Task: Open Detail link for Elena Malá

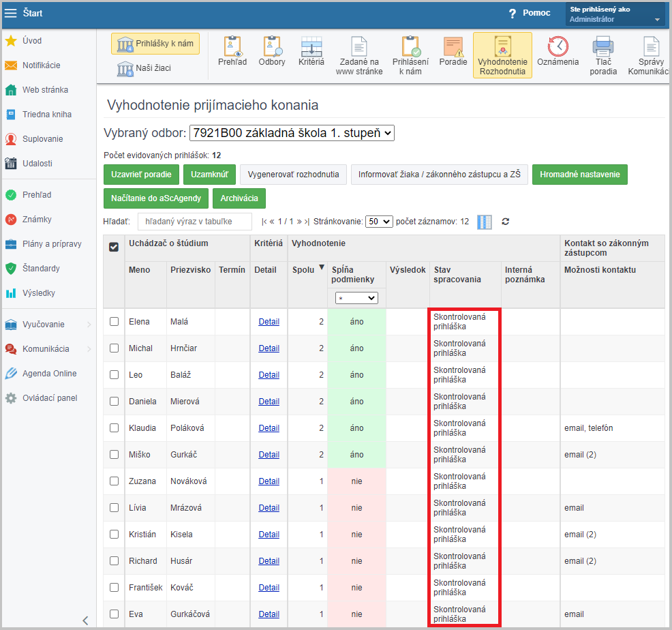Action: pos(269,322)
